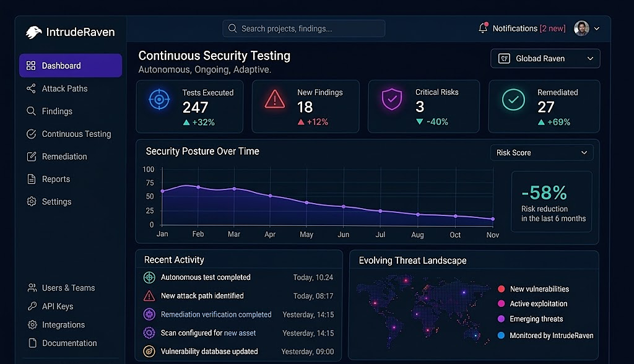Click the Continuous Testing check-circle icon
This screenshot has width=634, height=364.
31,134
